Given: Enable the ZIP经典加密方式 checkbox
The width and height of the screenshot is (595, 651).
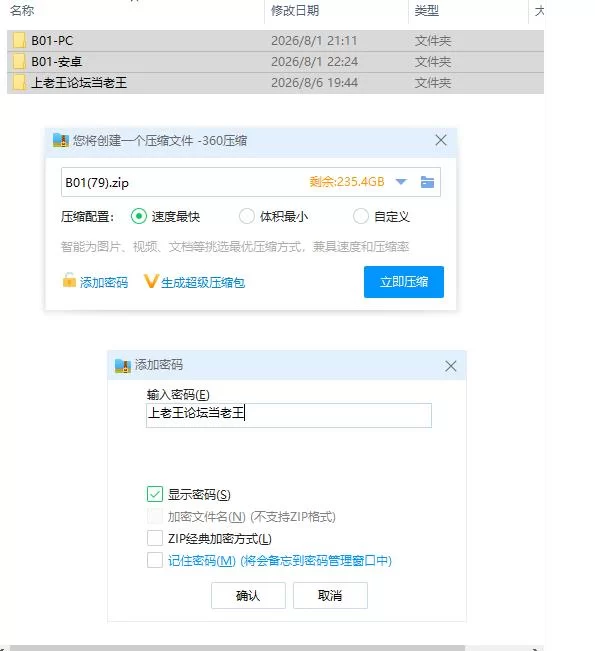Looking at the screenshot, I should coord(155,538).
